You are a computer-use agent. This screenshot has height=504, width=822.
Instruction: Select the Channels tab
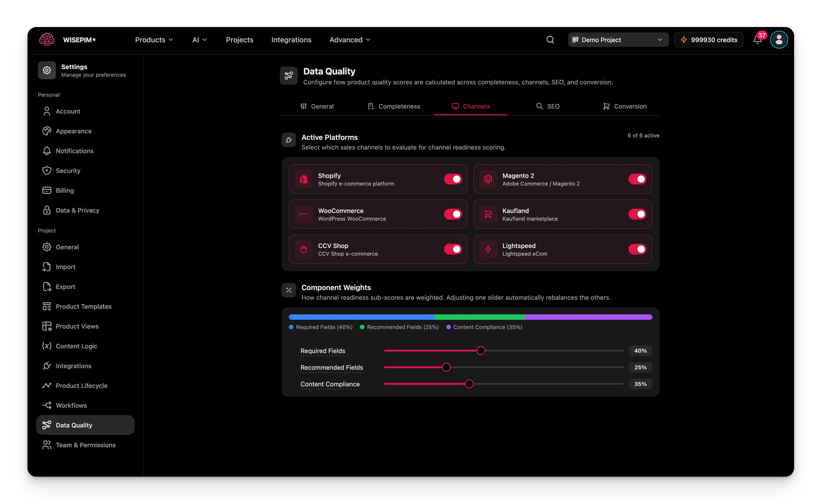click(470, 106)
